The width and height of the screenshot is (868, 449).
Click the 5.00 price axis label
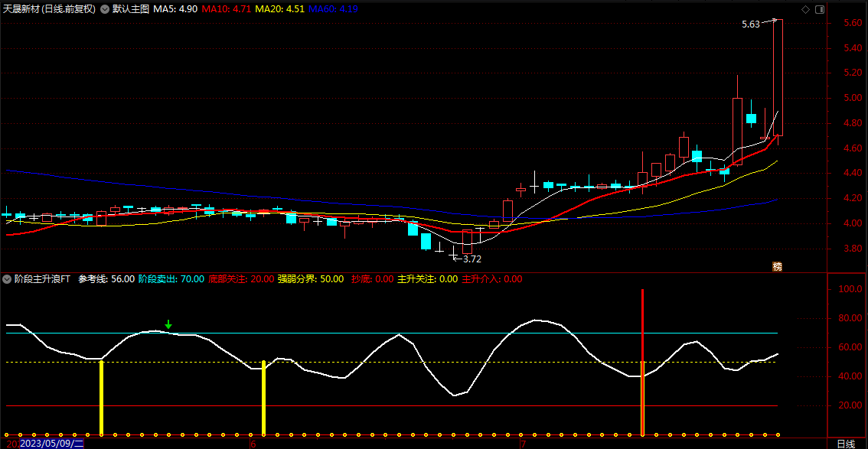click(853, 98)
